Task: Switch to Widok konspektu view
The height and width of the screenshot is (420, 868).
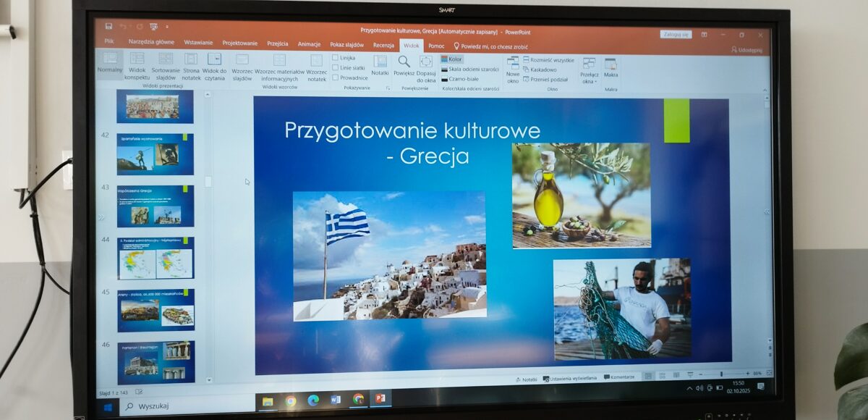Action: tap(137, 65)
